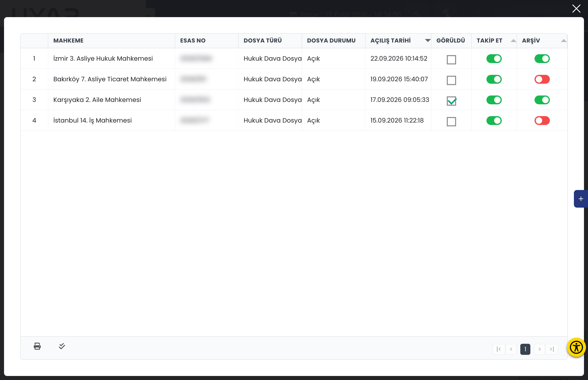Viewport: 588px width, 380px height.
Task: Go to the first page of results
Action: (x=499, y=349)
